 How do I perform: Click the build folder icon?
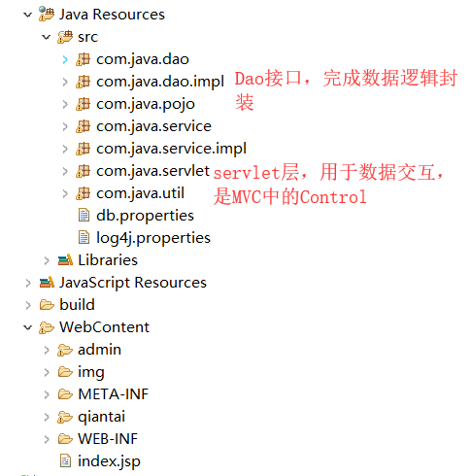[47, 305]
